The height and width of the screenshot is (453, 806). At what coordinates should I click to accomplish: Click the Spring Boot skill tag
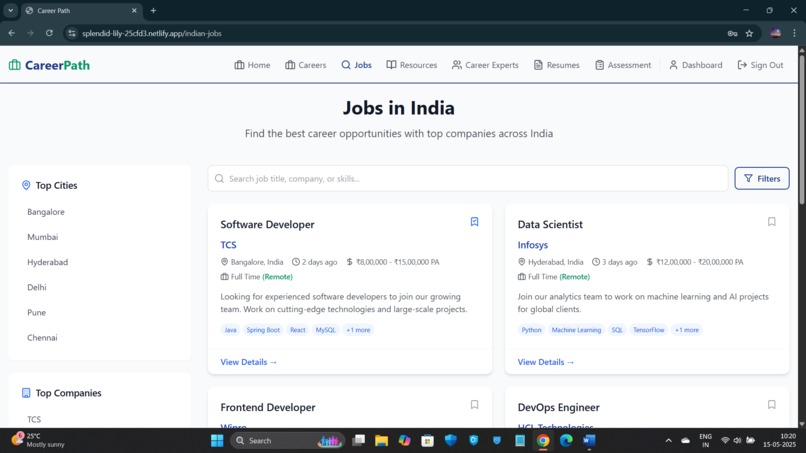pos(263,330)
